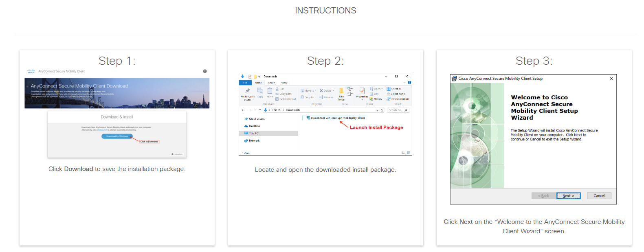Close the Cisco AnyConnect Setup dialog
644x252 pixels.
click(x=611, y=79)
